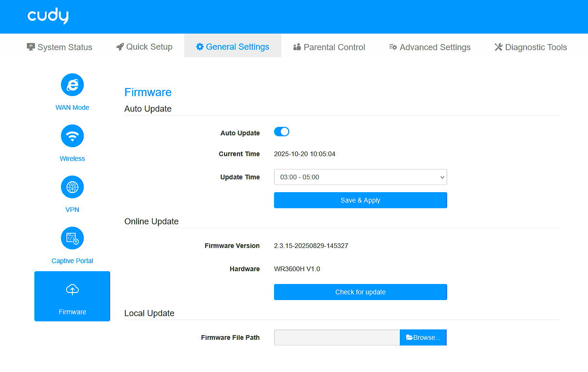Viewport: 588px width, 372px height.
Task: Open the System Status tab
Action: pos(60,47)
